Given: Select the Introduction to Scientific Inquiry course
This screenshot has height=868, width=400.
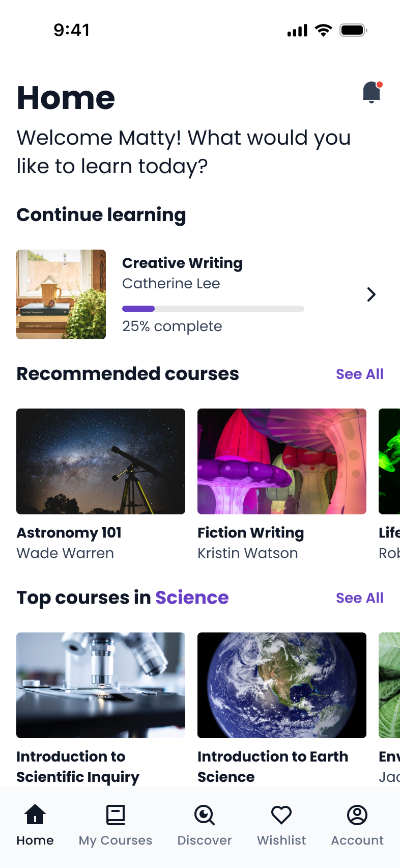Looking at the screenshot, I should click(x=100, y=685).
